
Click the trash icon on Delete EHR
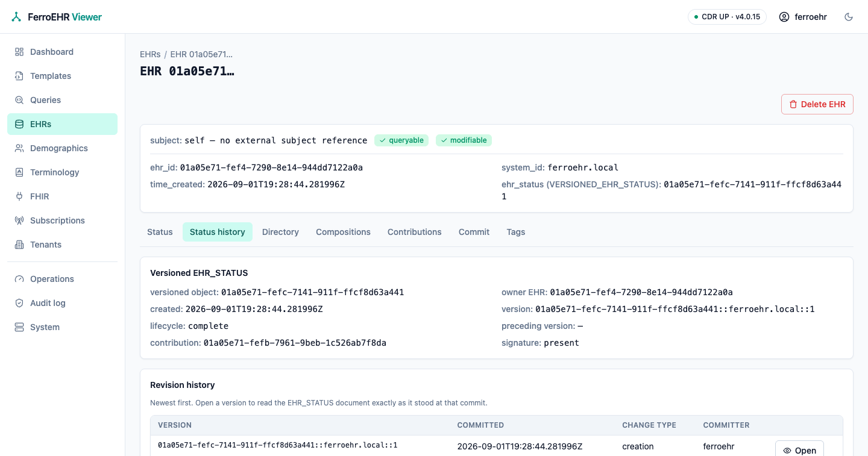point(793,104)
